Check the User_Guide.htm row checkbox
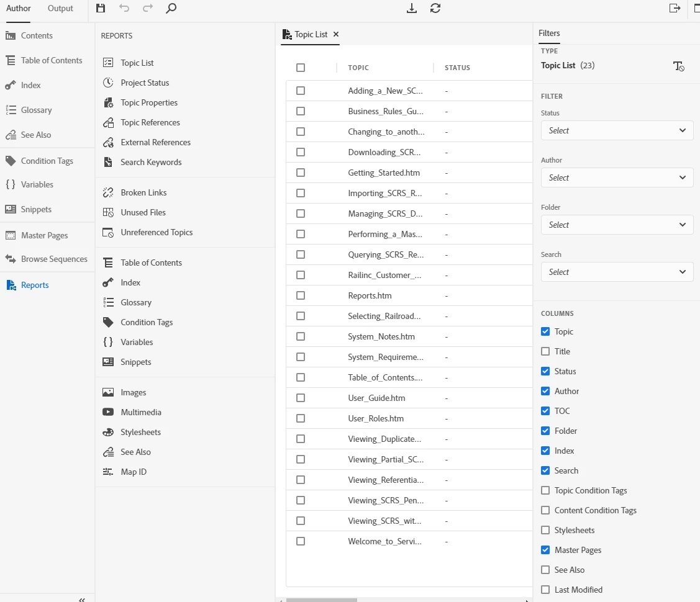 pos(301,398)
